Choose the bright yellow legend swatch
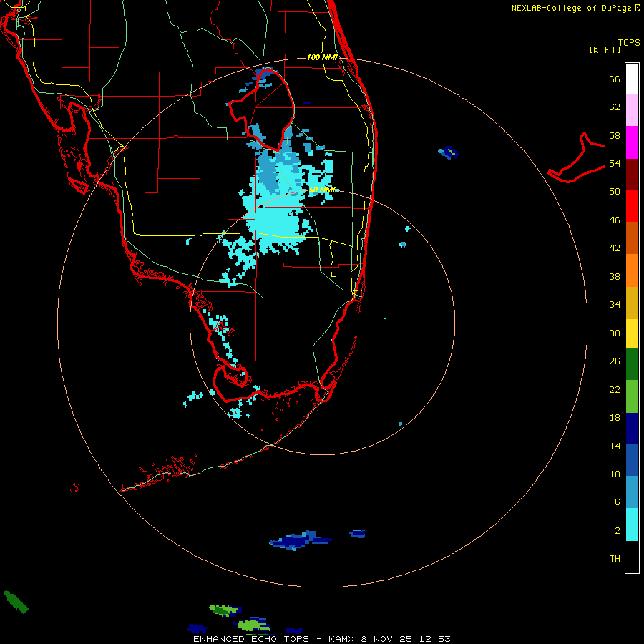Screen dimensions: 644x644 tap(632, 333)
